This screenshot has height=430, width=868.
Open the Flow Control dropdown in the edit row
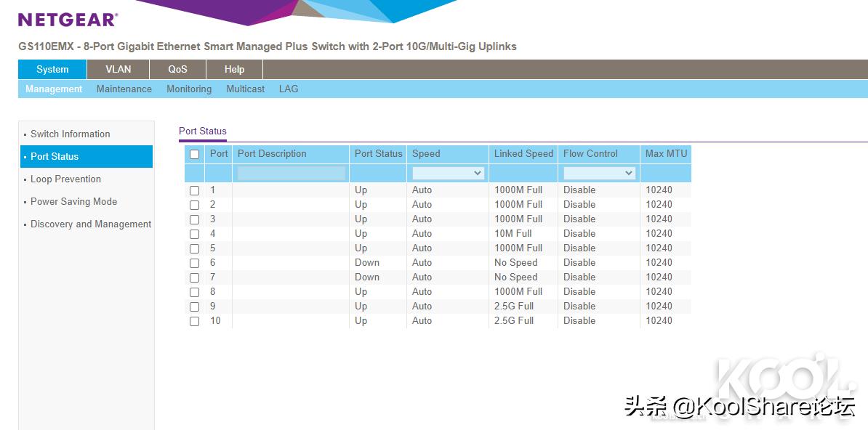(599, 173)
